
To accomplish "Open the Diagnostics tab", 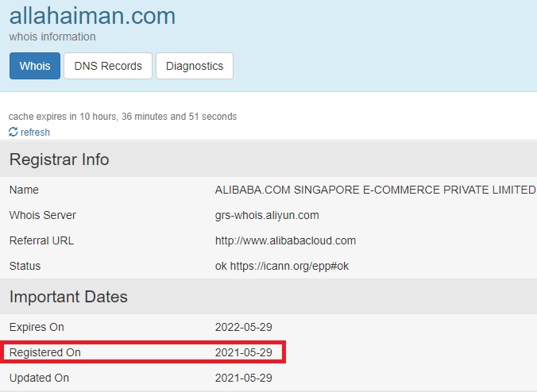I will point(195,66).
